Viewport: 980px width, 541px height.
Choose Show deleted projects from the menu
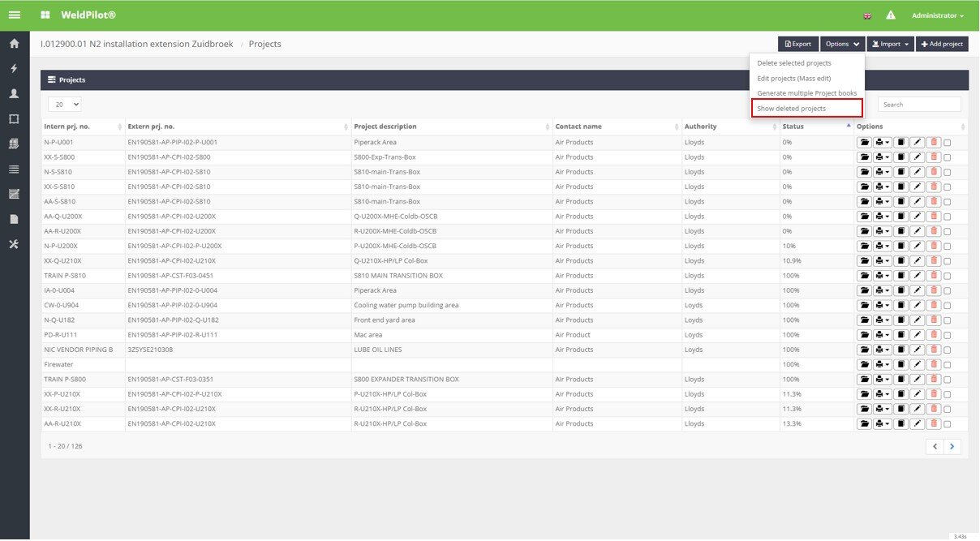(x=791, y=109)
